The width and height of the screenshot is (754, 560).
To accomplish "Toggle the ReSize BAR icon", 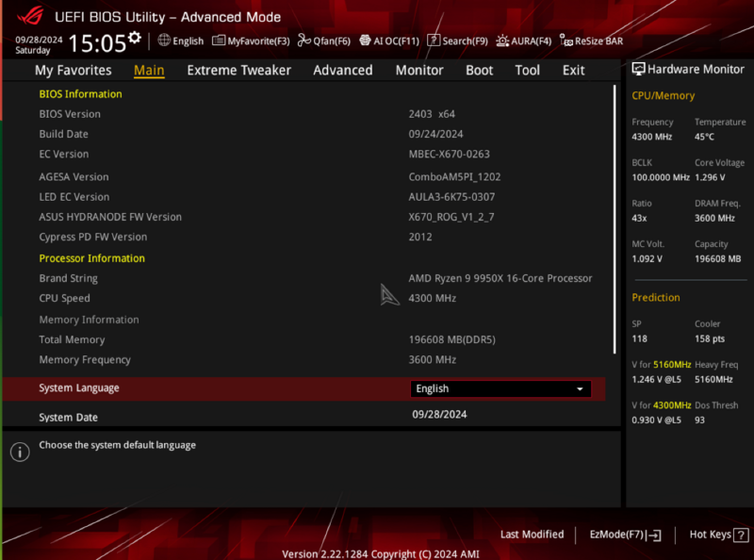I will pyautogui.click(x=566, y=41).
